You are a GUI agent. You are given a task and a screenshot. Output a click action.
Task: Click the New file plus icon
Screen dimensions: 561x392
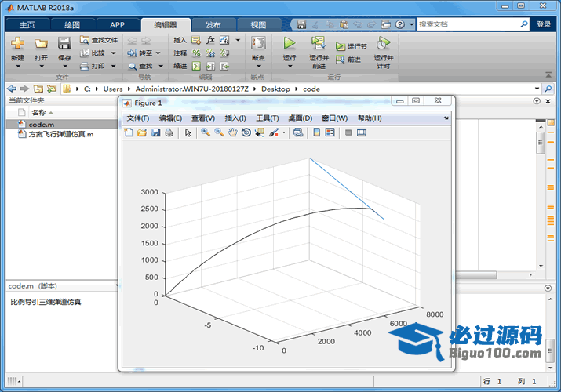point(17,43)
